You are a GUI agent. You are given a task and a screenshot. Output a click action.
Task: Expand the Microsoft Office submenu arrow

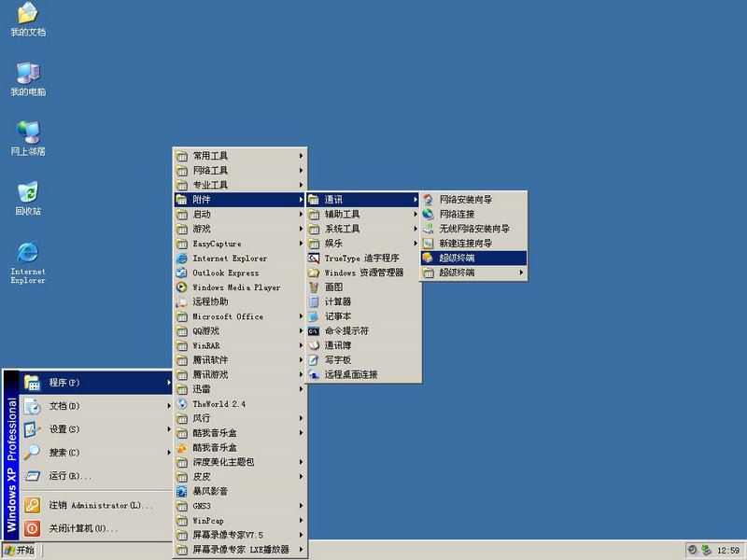click(x=301, y=316)
